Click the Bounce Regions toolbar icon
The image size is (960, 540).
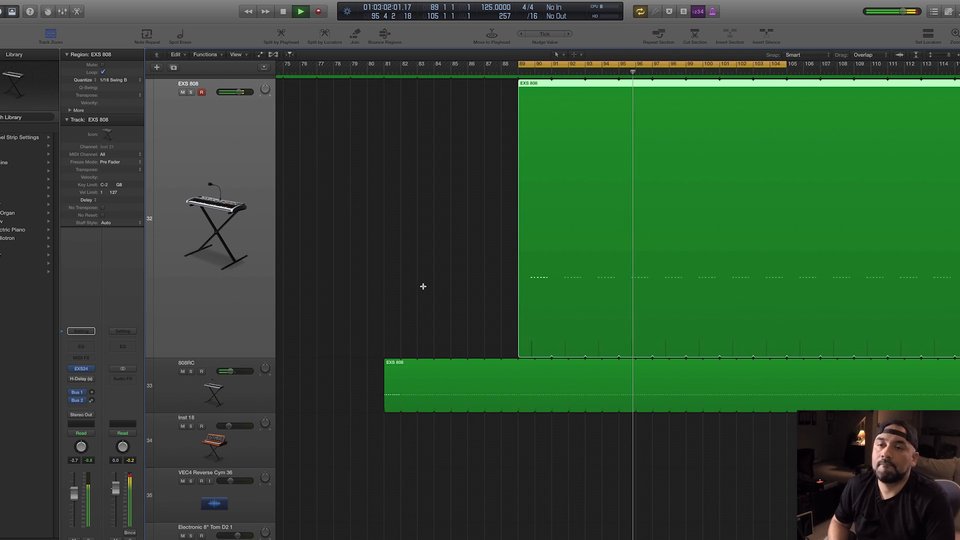click(x=384, y=36)
